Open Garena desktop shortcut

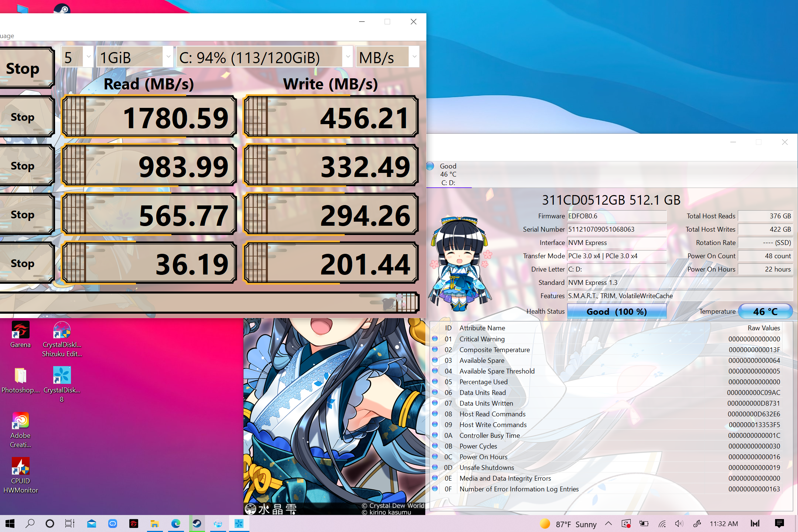click(x=20, y=334)
